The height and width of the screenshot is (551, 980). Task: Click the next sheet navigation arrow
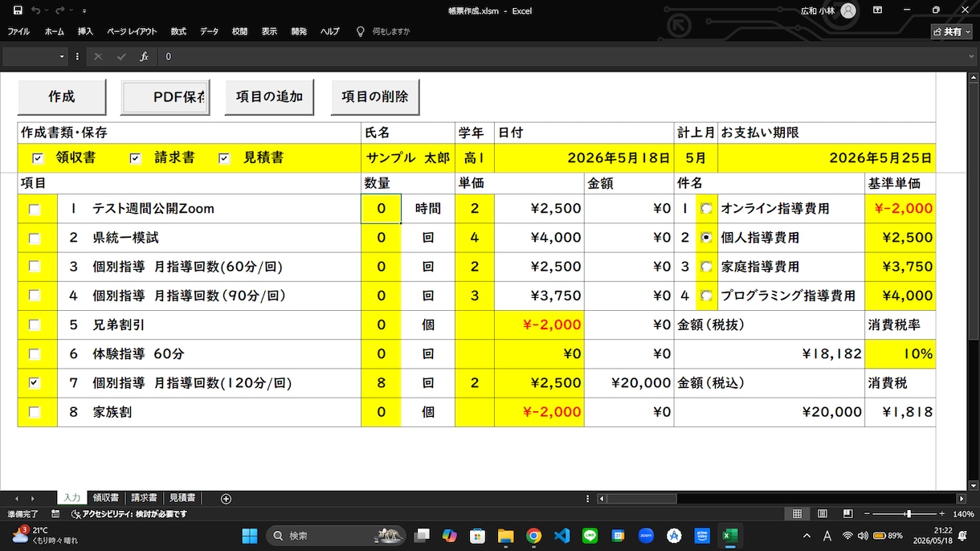(x=32, y=499)
